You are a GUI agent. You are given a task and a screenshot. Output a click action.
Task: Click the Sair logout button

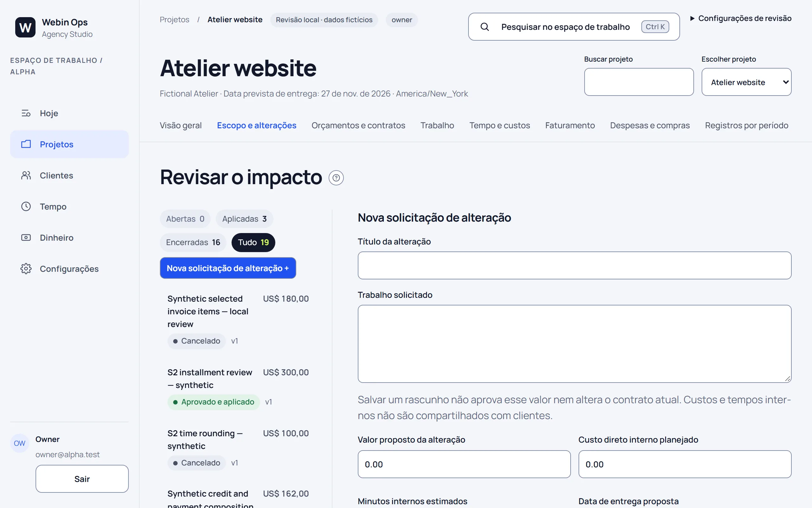(82, 479)
